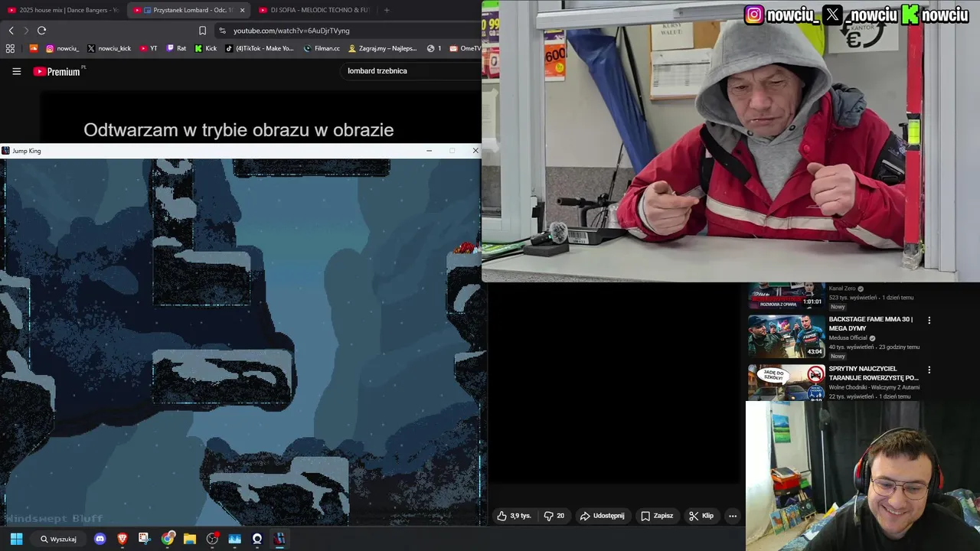980x551 pixels.
Task: Create a clip with Klip button
Action: pyautogui.click(x=701, y=516)
